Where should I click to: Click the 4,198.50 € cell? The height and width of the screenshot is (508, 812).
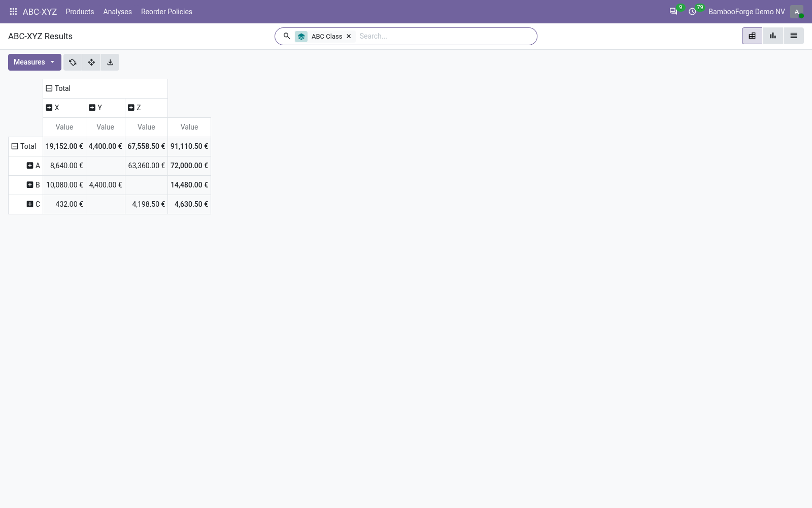pyautogui.click(x=146, y=204)
